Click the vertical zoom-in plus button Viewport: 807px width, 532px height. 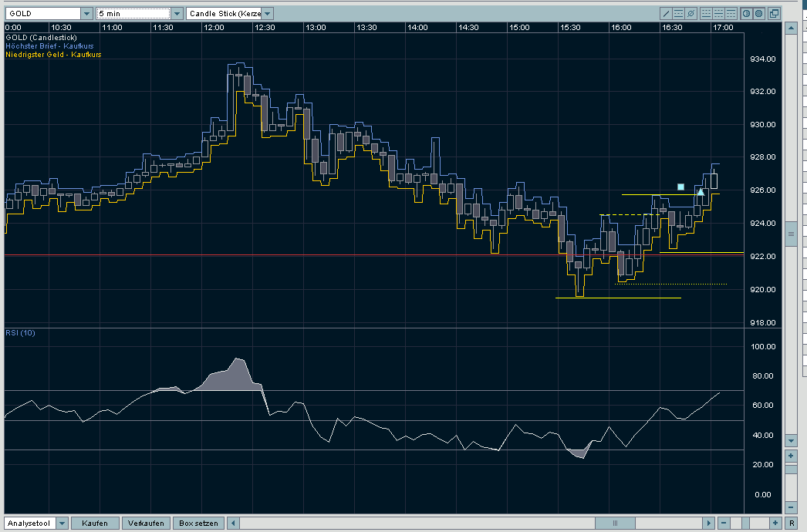coord(791,456)
